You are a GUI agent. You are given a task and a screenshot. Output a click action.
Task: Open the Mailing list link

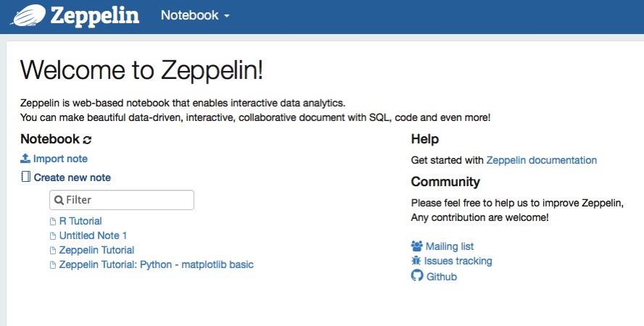(x=450, y=246)
